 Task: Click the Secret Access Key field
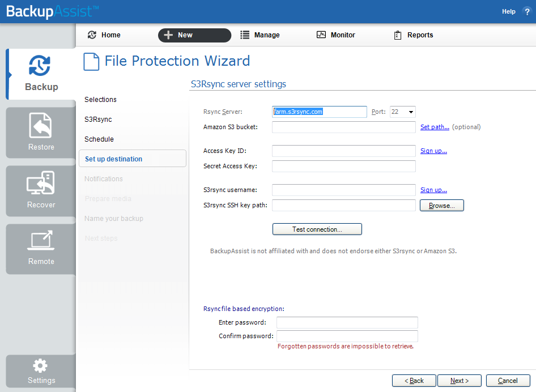click(x=344, y=166)
